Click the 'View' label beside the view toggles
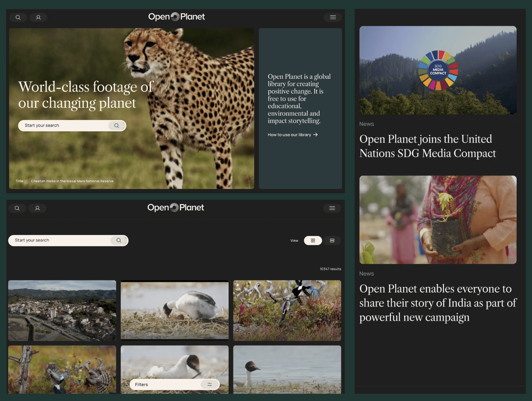The width and height of the screenshot is (532, 401). click(x=294, y=241)
